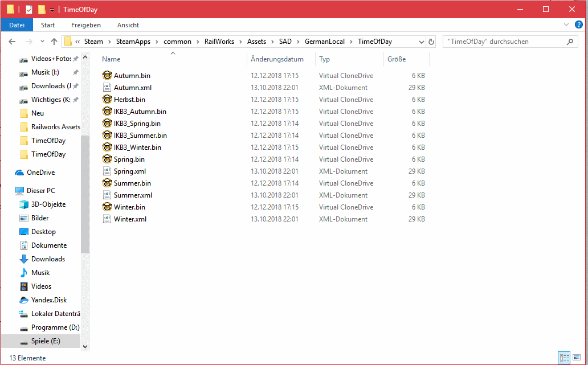Image resolution: width=588 pixels, height=365 pixels.
Task: Open OneDrive in the navigation pane
Action: [x=40, y=173]
